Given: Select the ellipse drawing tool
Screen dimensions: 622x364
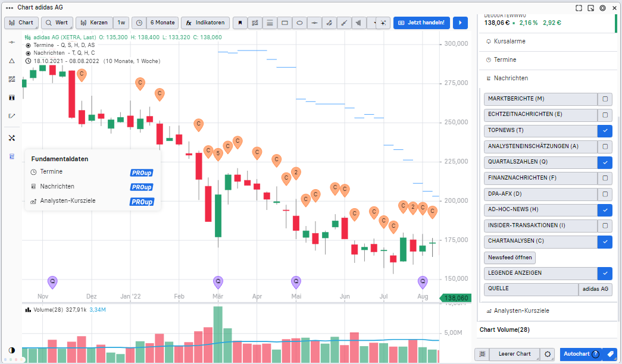Looking at the screenshot, I should click(x=299, y=23).
